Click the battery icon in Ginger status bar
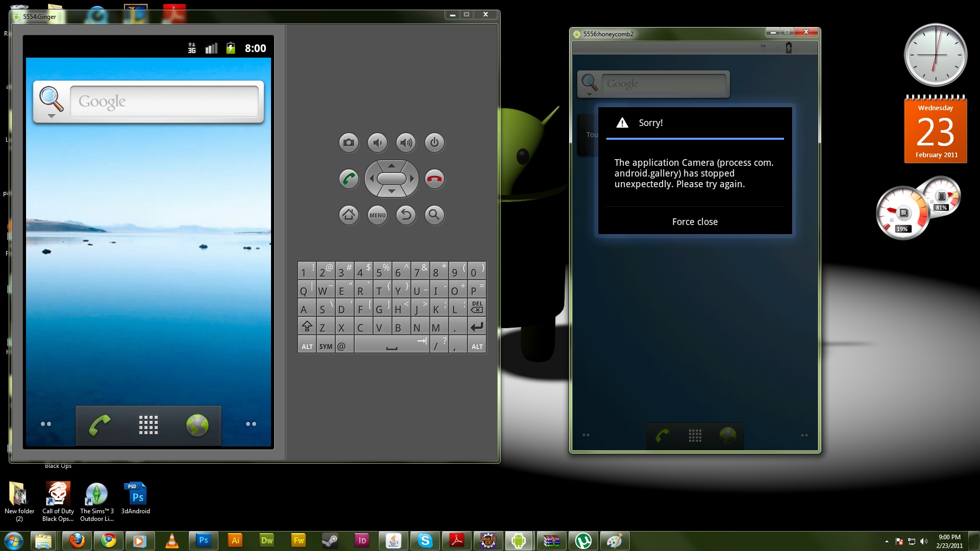Image resolution: width=980 pixels, height=551 pixels. click(231, 48)
